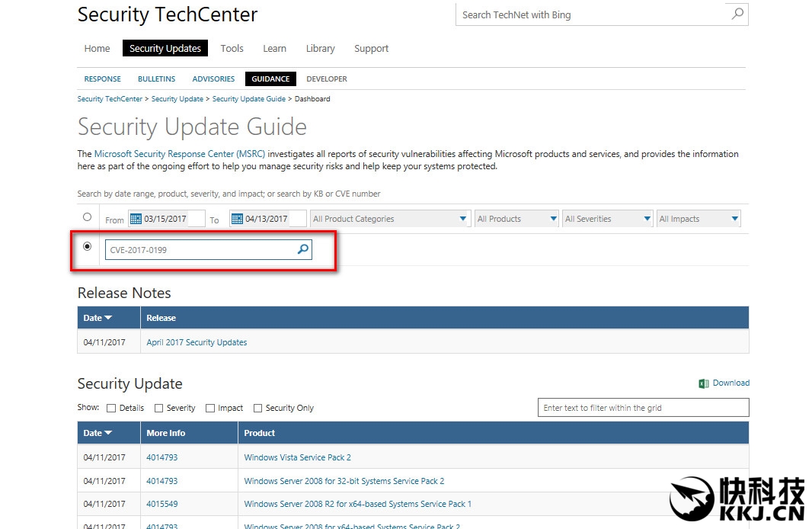This screenshot has width=812, height=529.
Task: Open KB 4015549 More Info link
Action: pos(161,504)
